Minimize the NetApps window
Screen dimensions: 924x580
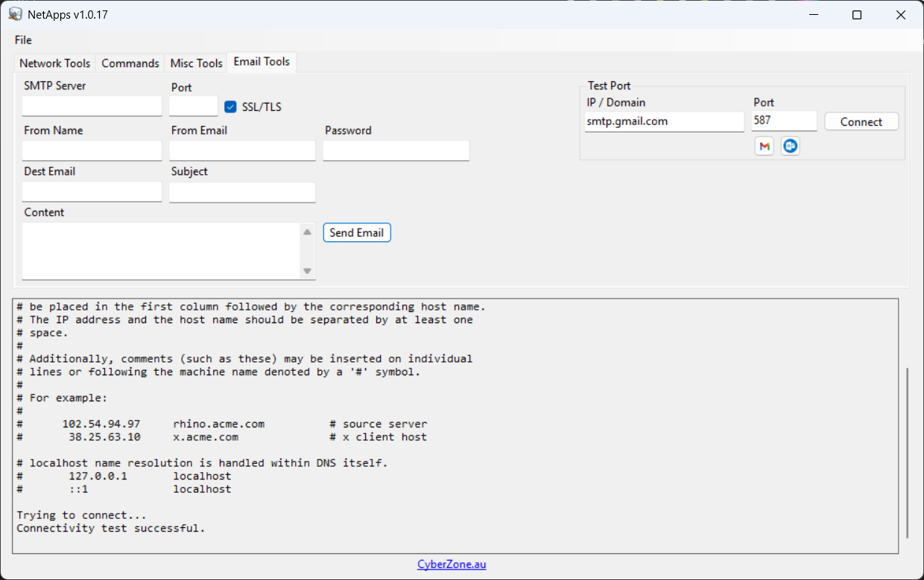tap(813, 15)
